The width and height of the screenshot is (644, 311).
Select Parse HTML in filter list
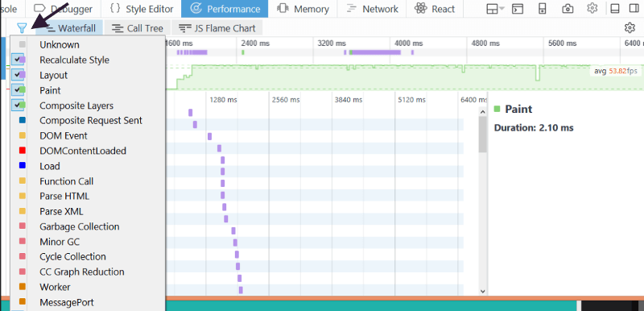coord(88,196)
